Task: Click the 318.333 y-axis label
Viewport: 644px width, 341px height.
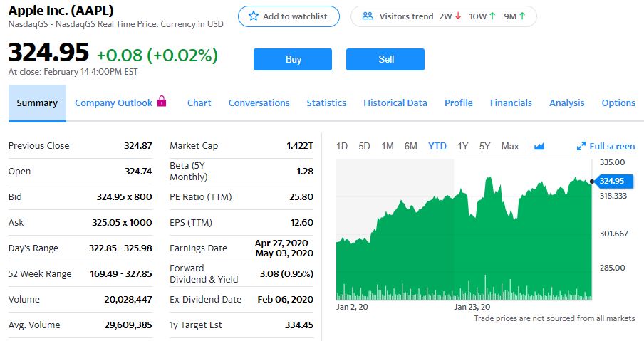Action: 613,196
